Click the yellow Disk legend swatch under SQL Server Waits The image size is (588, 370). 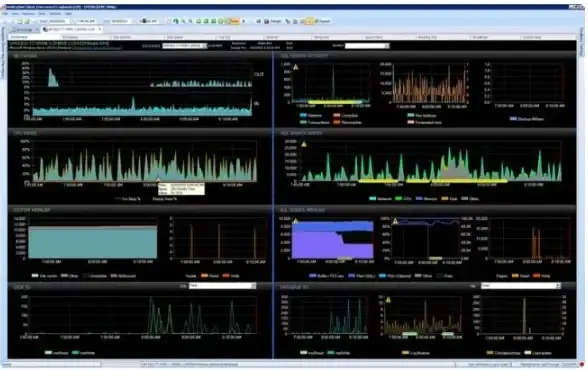click(445, 199)
